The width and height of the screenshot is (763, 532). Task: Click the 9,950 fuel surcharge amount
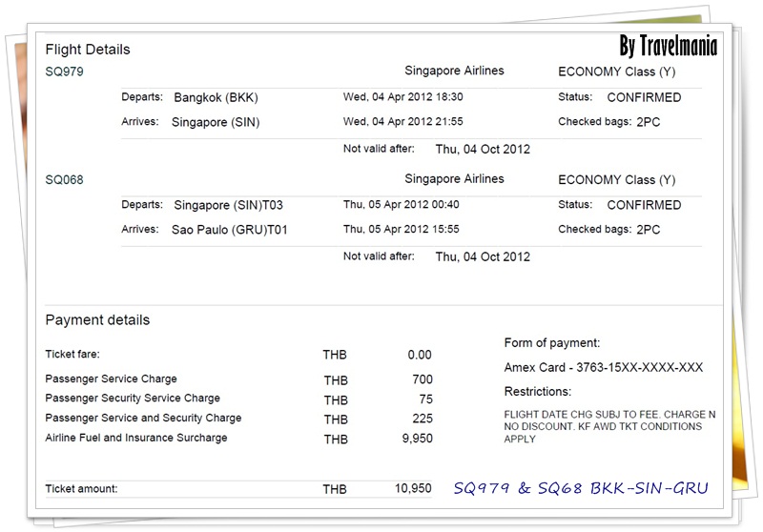413,440
